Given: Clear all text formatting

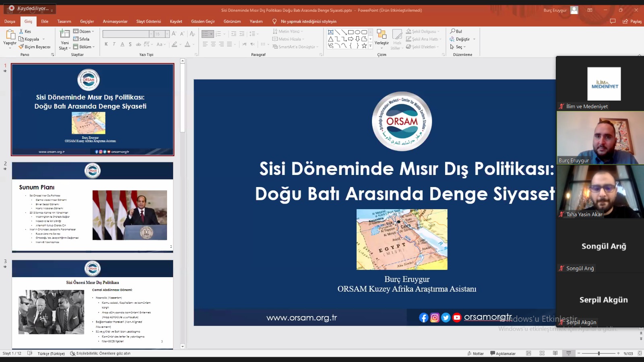Looking at the screenshot, I should pos(192,34).
